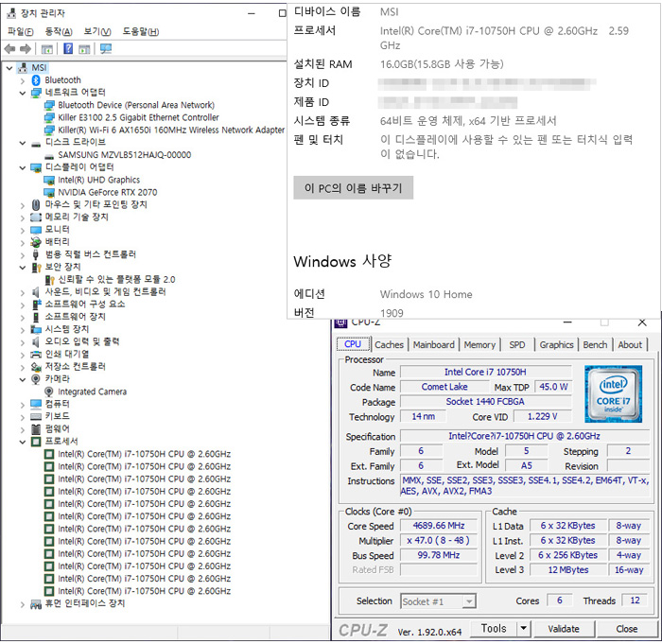Viewport: 662px width, 644px height.
Task: Collapse the 프로세서 category
Action: (x=23, y=443)
